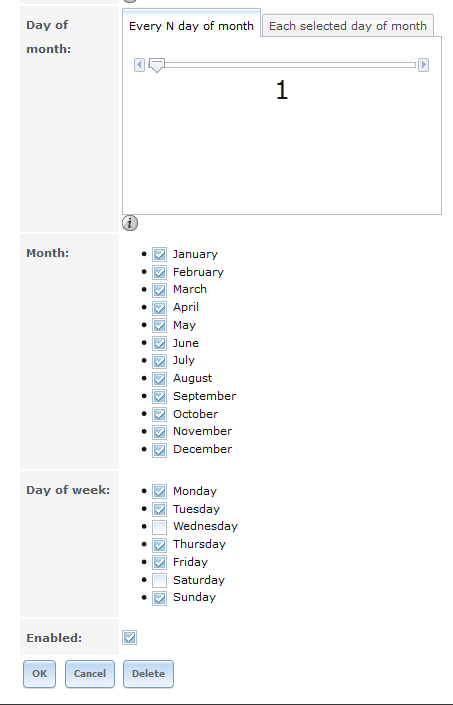The width and height of the screenshot is (453, 705).
Task: Uncheck the January checkbox
Action: pyautogui.click(x=160, y=254)
